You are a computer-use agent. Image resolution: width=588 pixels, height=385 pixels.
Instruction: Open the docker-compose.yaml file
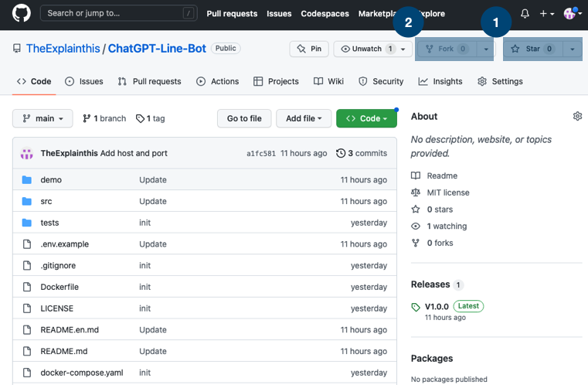[82, 372]
